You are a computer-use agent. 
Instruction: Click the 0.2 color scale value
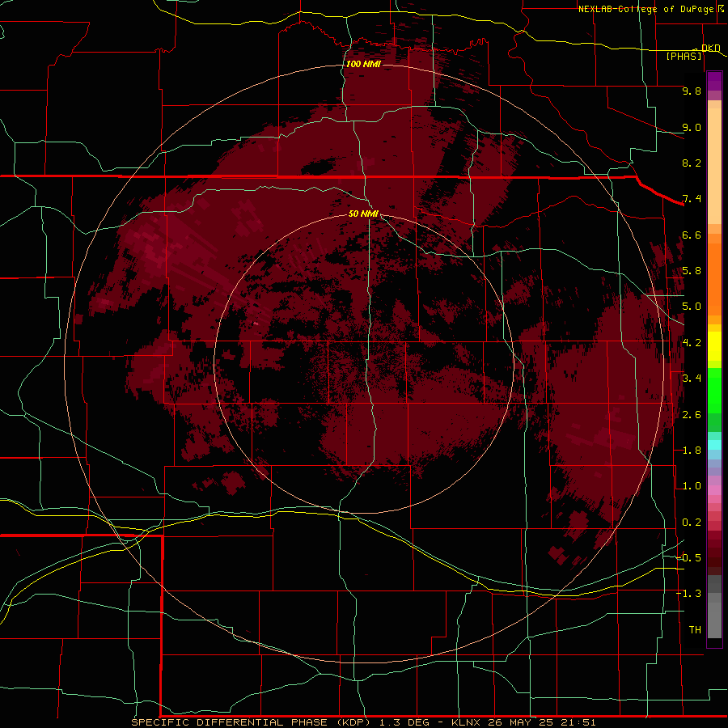point(692,523)
